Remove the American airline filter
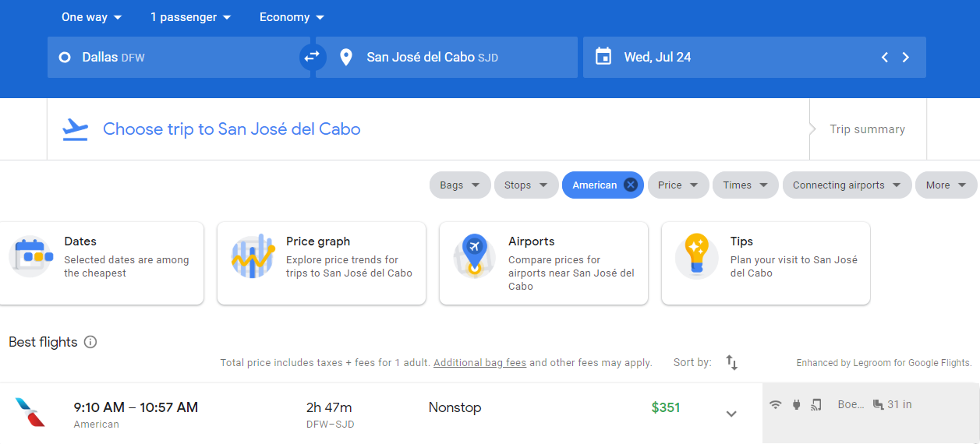 pyautogui.click(x=631, y=185)
